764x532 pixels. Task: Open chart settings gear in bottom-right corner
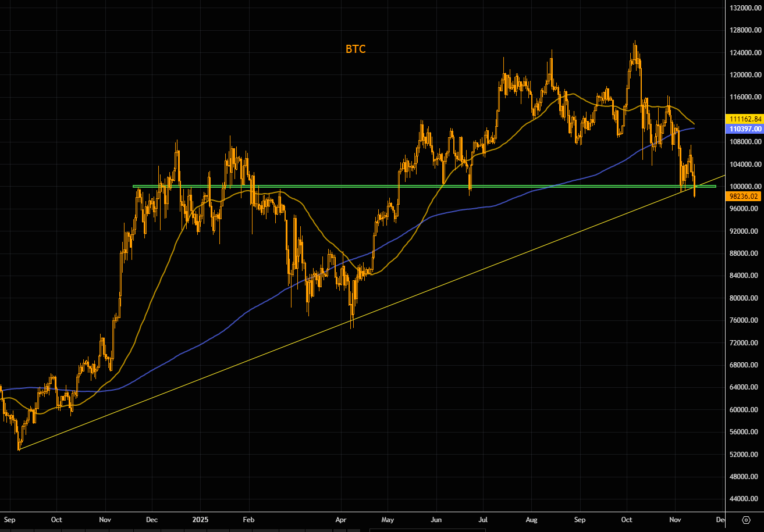pyautogui.click(x=746, y=519)
